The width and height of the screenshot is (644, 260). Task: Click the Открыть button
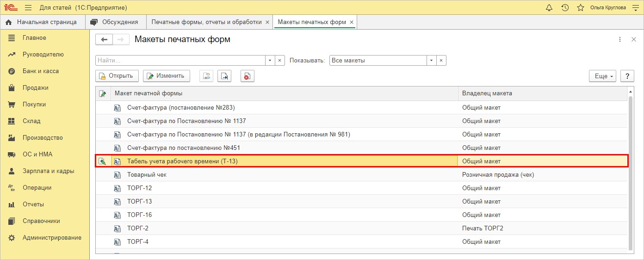(117, 76)
